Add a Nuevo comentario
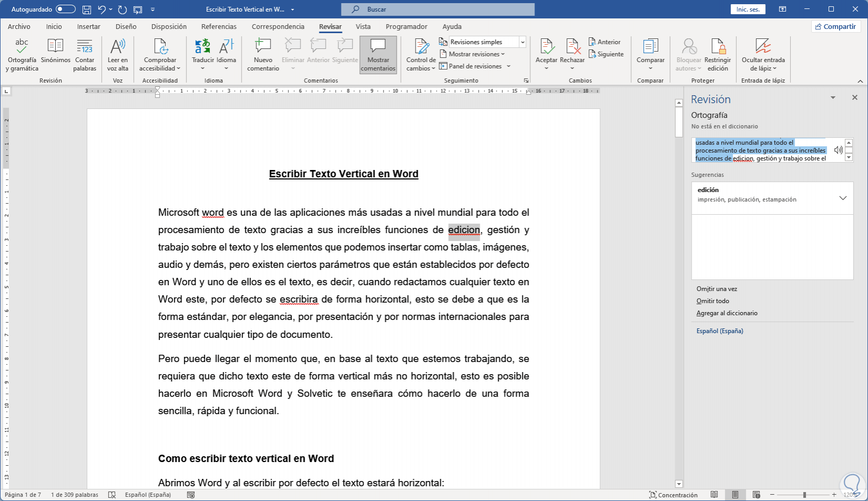 pos(263,55)
